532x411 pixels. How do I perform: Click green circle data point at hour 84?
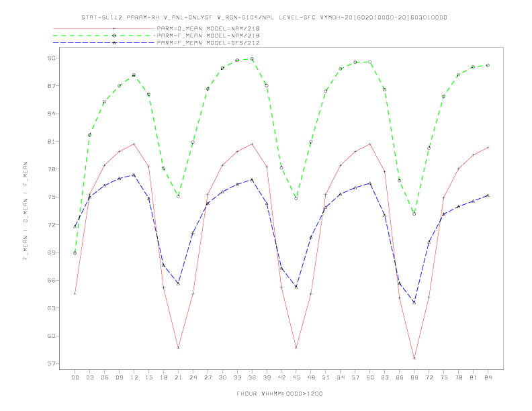click(488, 65)
